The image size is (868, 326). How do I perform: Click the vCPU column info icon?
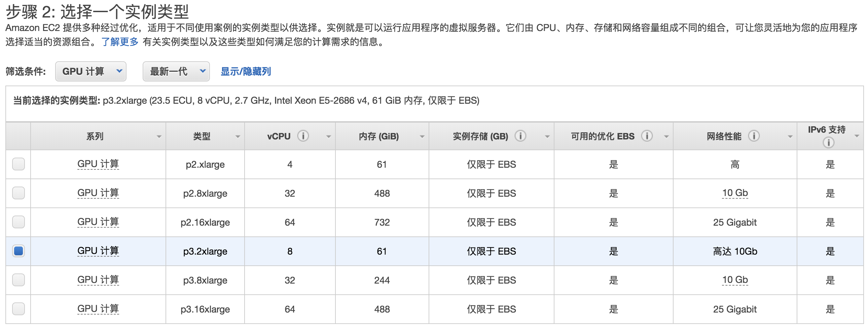click(303, 136)
